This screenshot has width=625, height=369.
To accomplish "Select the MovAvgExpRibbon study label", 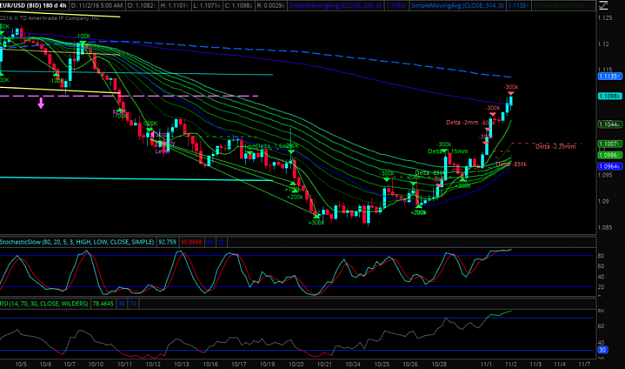I will pos(560,6).
